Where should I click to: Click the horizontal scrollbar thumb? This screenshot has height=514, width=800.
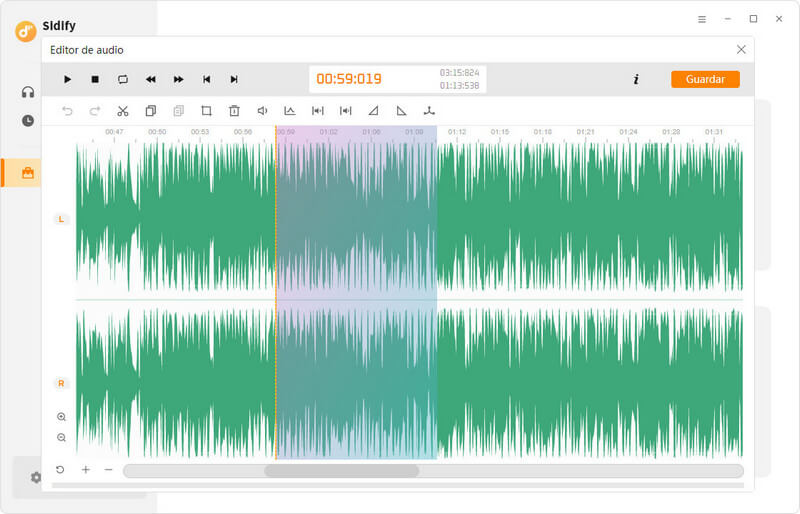pos(341,471)
